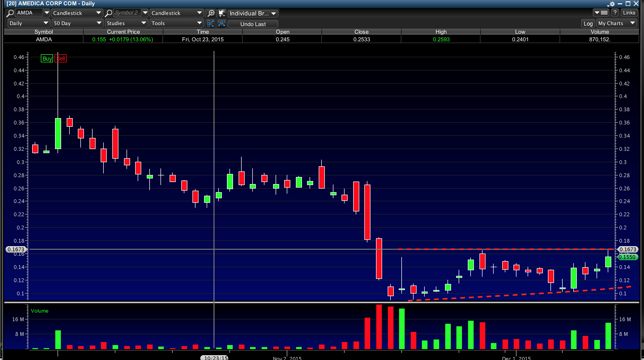Open the window settings gear icon
This screenshot has width=644, height=360.
[612, 4]
